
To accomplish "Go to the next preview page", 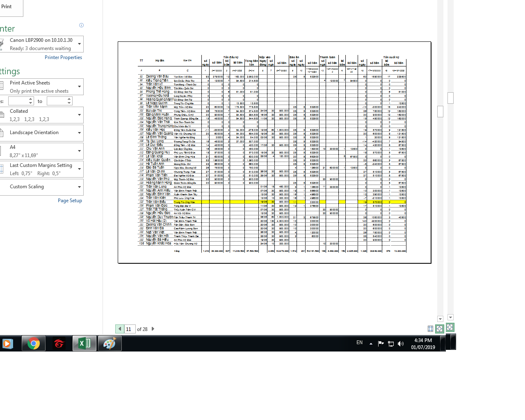I will pos(153,329).
